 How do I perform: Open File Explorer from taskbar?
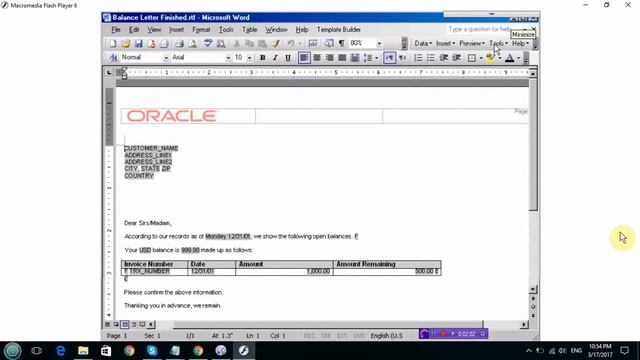pyautogui.click(x=83, y=351)
